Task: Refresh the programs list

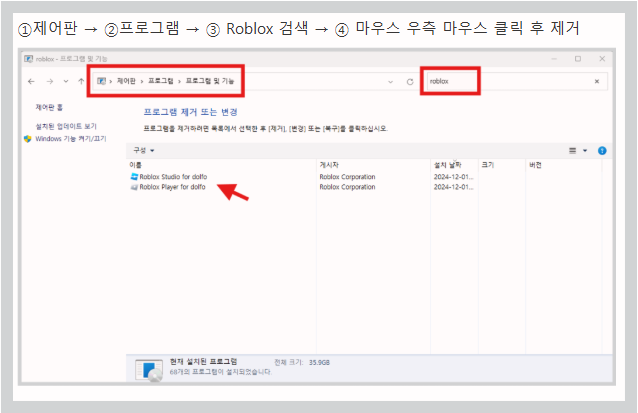Action: [x=410, y=82]
